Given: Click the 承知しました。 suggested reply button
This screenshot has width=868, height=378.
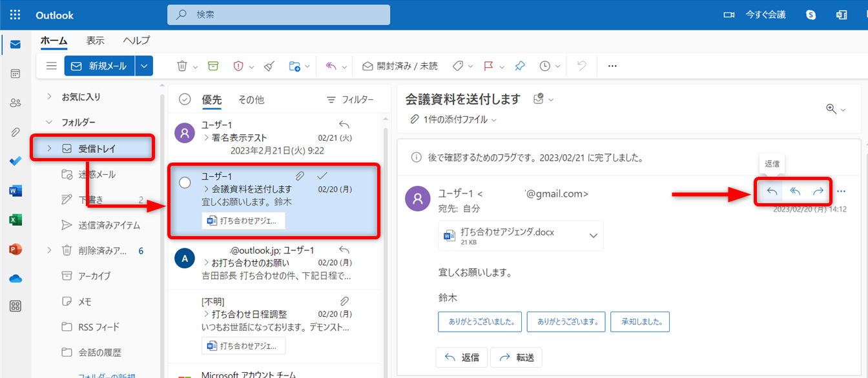Looking at the screenshot, I should (x=640, y=321).
